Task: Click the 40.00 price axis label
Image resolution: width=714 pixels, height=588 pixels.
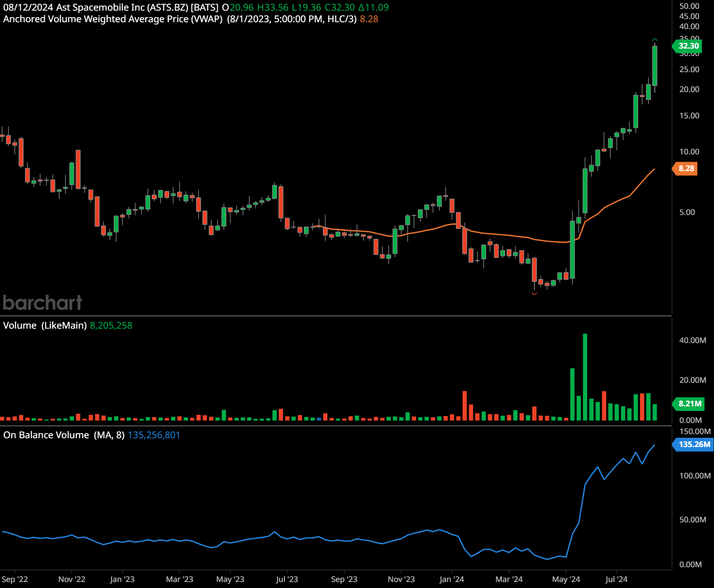Action: tap(689, 26)
